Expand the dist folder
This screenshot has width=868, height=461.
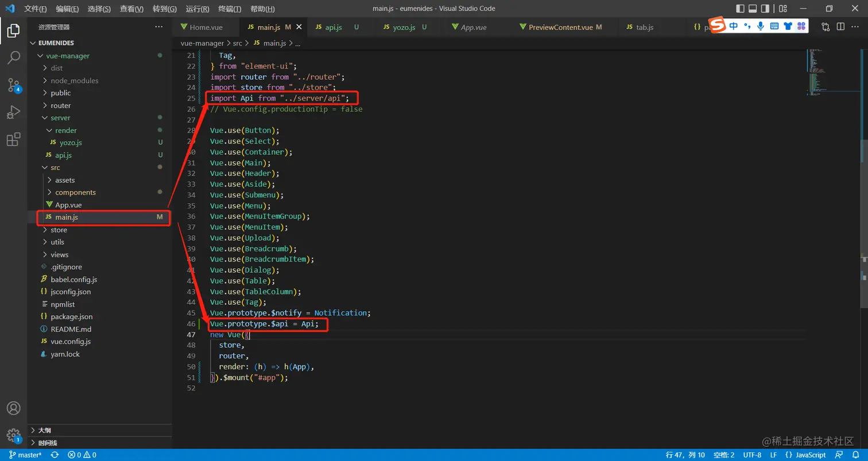[100, 68]
